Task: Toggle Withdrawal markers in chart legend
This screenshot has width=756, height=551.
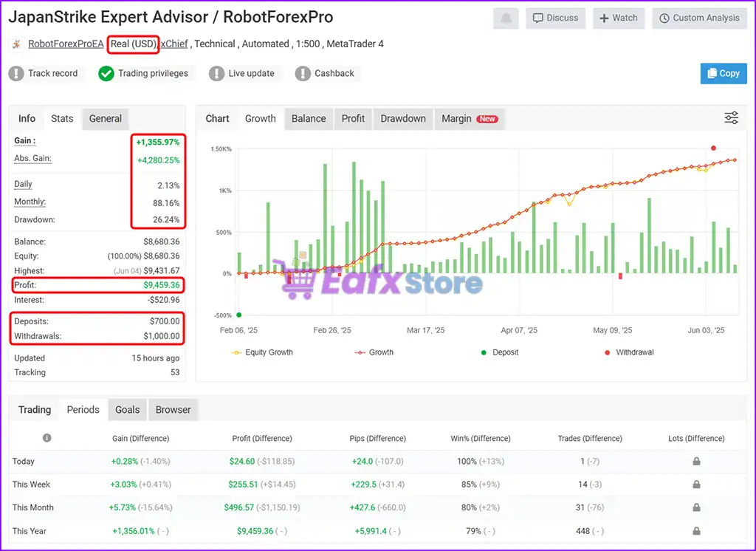Action: [629, 352]
